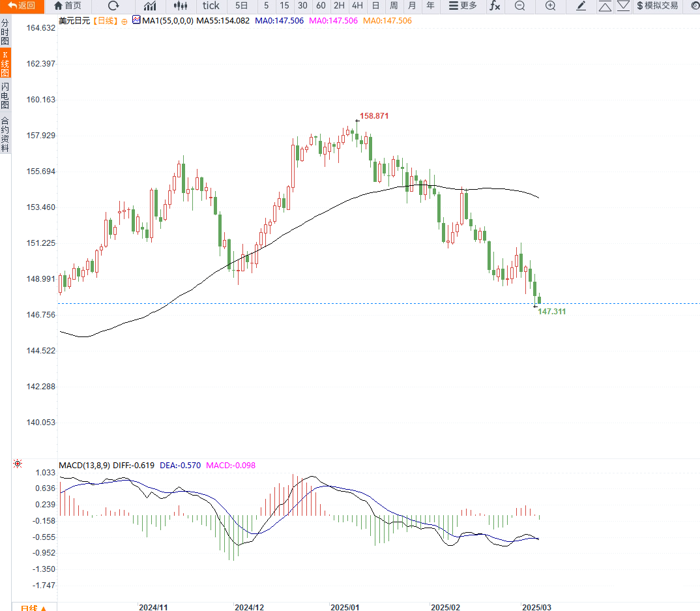Click the 2024/12 date axis label
The width and height of the screenshot is (700, 611).
(249, 608)
